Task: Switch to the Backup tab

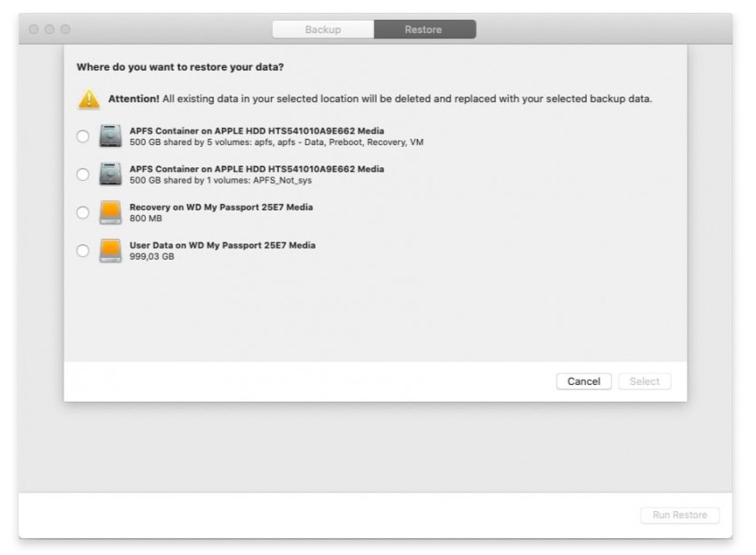Action: click(323, 30)
